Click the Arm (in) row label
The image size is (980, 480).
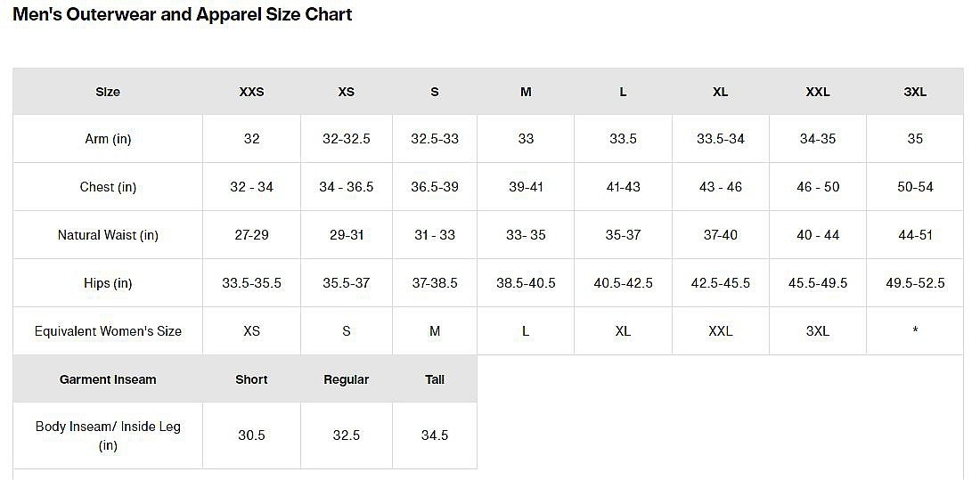(x=108, y=139)
